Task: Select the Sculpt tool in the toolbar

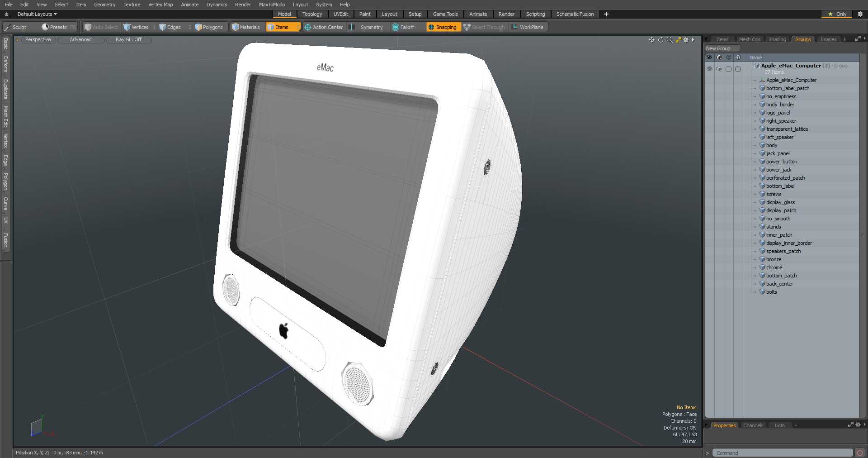Action: tap(20, 27)
